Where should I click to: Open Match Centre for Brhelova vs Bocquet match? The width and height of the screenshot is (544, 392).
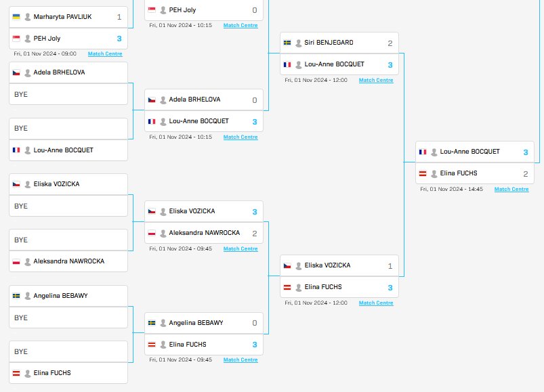tap(240, 137)
